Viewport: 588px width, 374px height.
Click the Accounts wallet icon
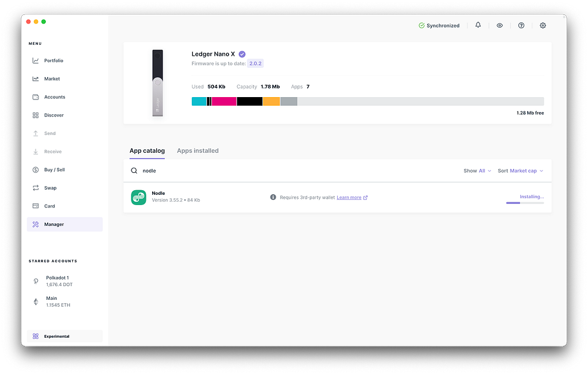[x=36, y=97]
